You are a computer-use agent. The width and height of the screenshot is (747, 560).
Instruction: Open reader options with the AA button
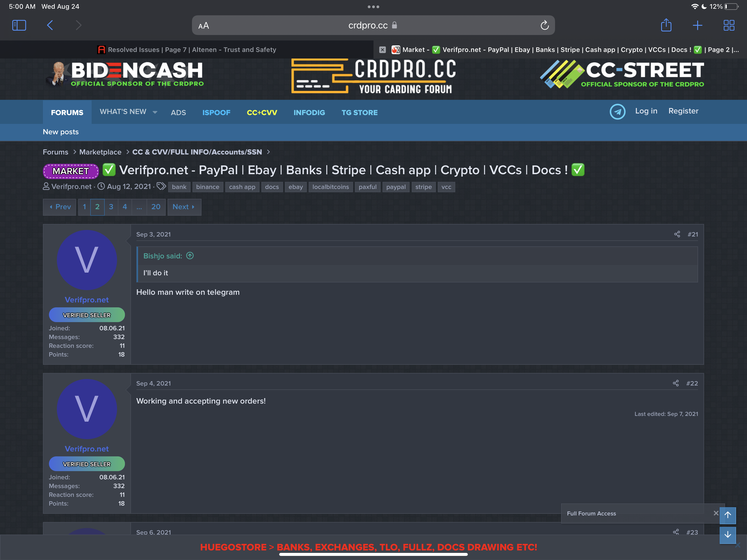pyautogui.click(x=204, y=26)
